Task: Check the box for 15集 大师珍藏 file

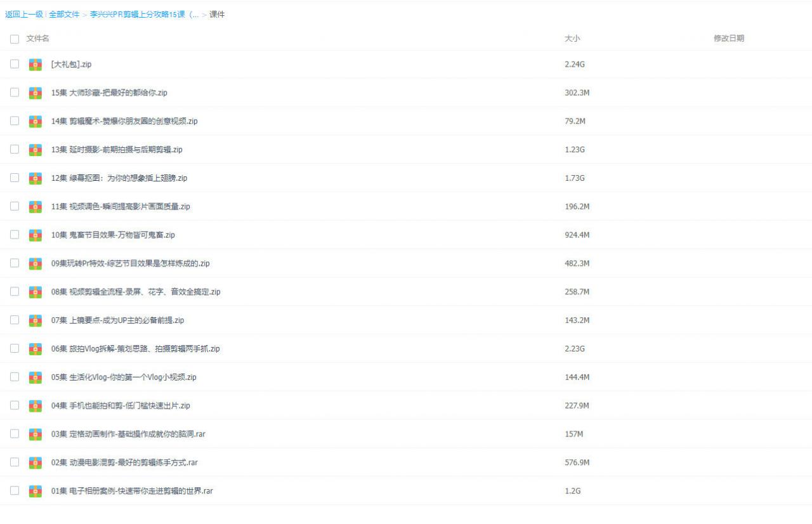Action: point(15,93)
